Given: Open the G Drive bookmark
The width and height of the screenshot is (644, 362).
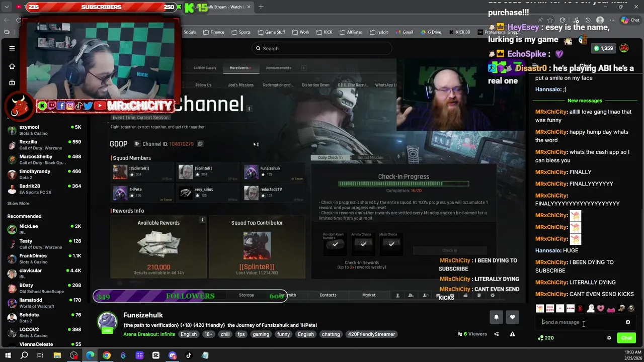Looking at the screenshot, I should (430, 32).
